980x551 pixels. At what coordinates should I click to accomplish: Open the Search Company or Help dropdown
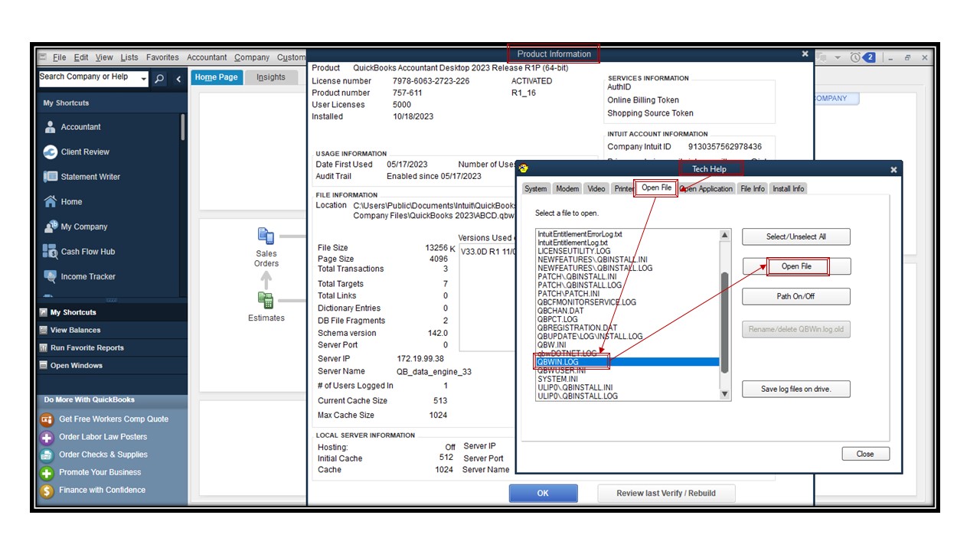coord(143,77)
